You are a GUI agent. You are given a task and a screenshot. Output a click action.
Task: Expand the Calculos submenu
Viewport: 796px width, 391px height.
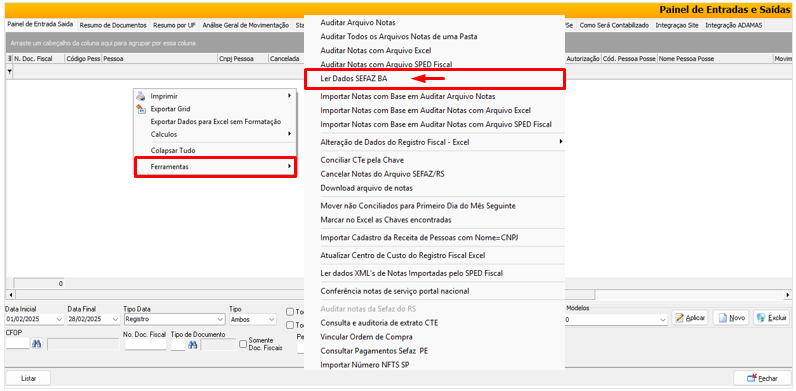tap(289, 134)
